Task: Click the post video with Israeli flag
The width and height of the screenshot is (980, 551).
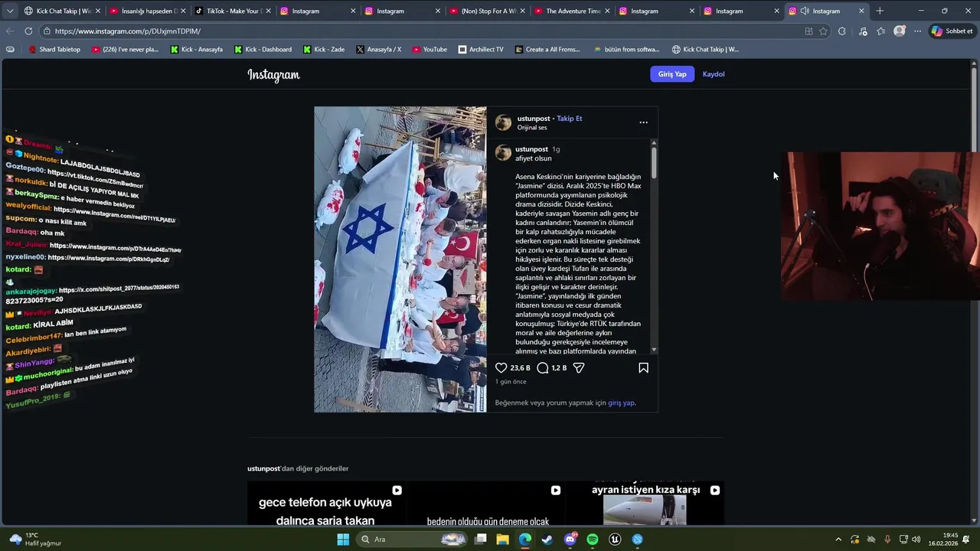Action: 400,259
